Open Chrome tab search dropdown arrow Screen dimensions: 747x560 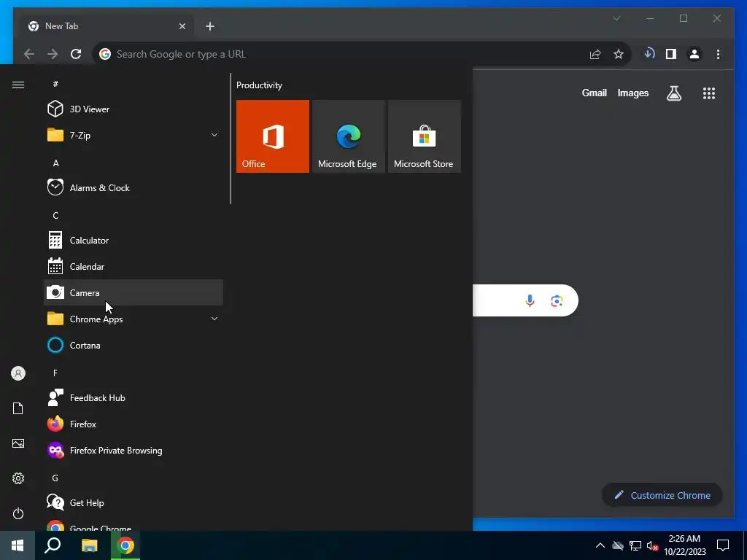(616, 18)
